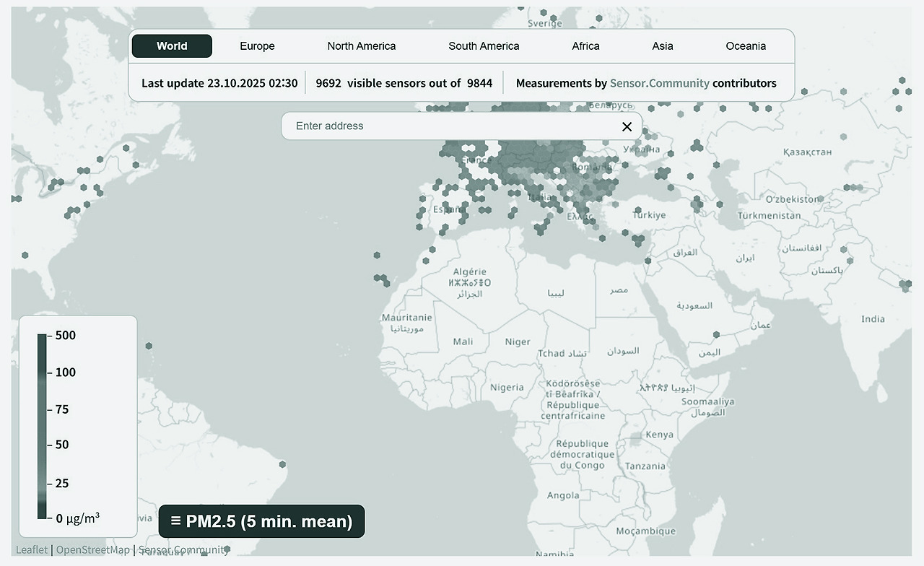Select the India label on the map
The height and width of the screenshot is (566, 924).
(x=873, y=319)
